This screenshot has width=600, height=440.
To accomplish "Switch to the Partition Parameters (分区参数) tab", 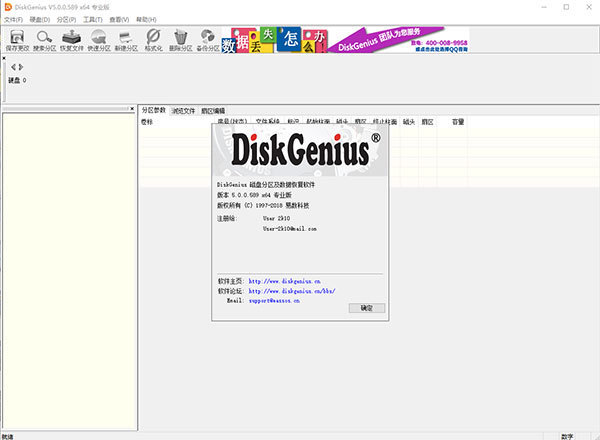I will [x=153, y=110].
